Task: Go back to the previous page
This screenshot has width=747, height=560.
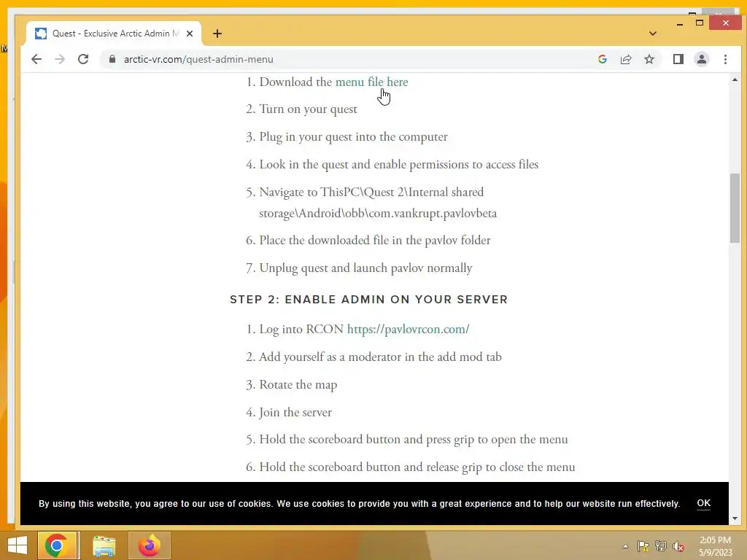Action: click(36, 59)
